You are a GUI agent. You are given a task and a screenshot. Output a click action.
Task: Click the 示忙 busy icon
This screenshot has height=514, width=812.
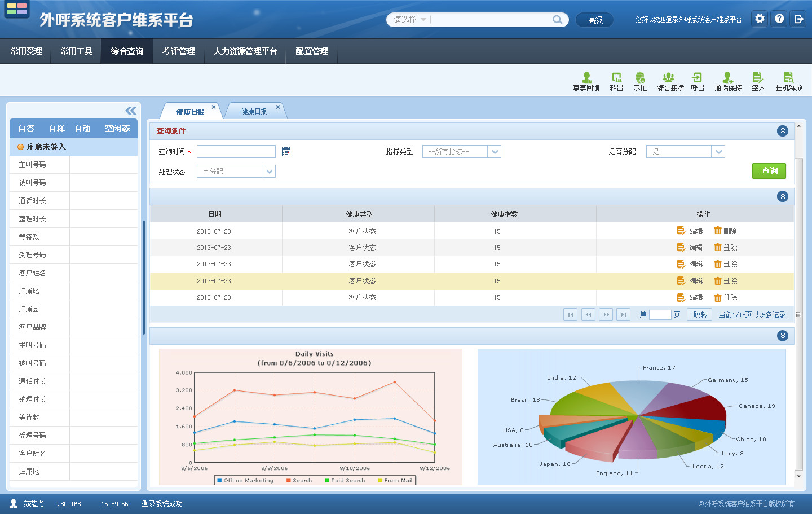point(640,81)
